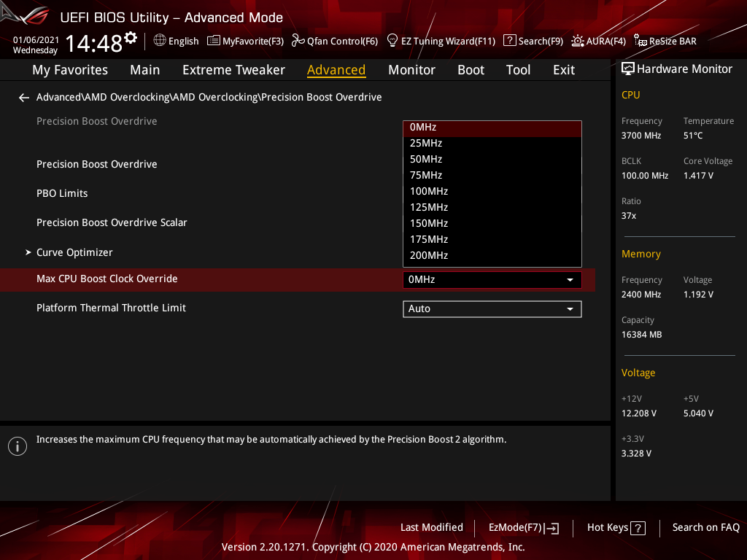Viewport: 747px width, 560px height.
Task: Click the Hardware Monitor screen icon
Action: point(628,69)
